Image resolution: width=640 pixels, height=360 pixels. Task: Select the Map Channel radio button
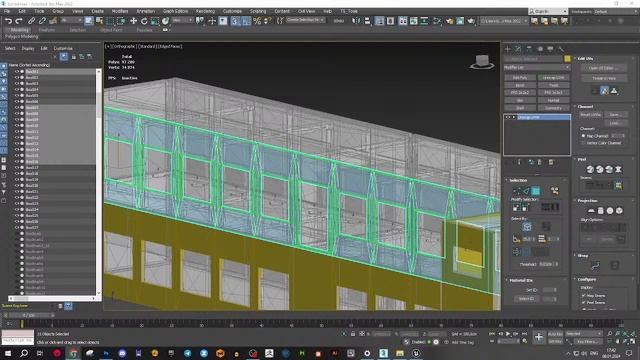pyautogui.click(x=583, y=136)
